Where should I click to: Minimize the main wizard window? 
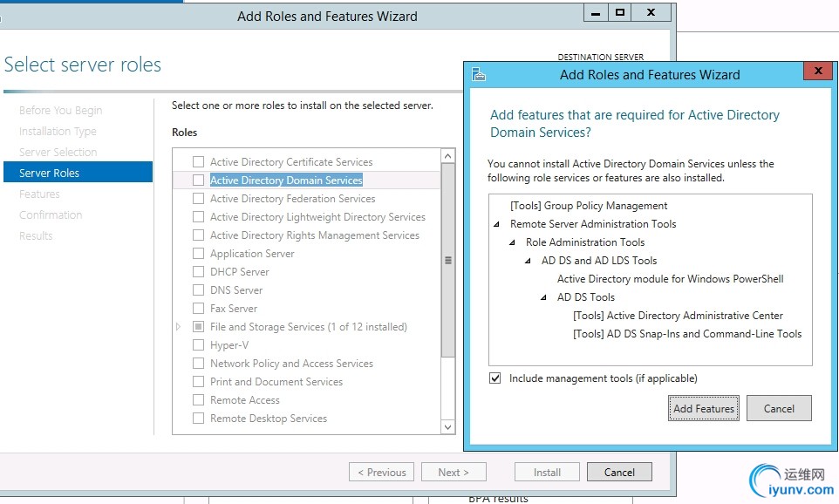[596, 13]
